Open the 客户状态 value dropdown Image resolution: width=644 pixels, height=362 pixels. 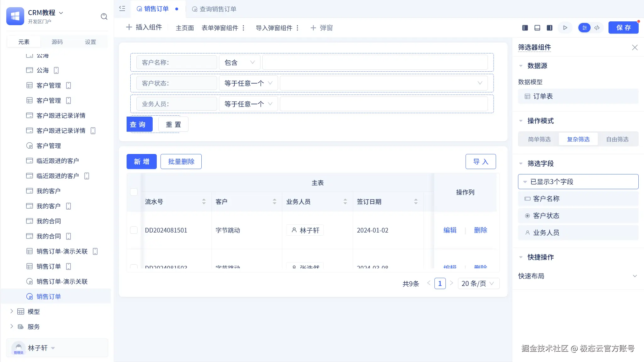coord(384,83)
